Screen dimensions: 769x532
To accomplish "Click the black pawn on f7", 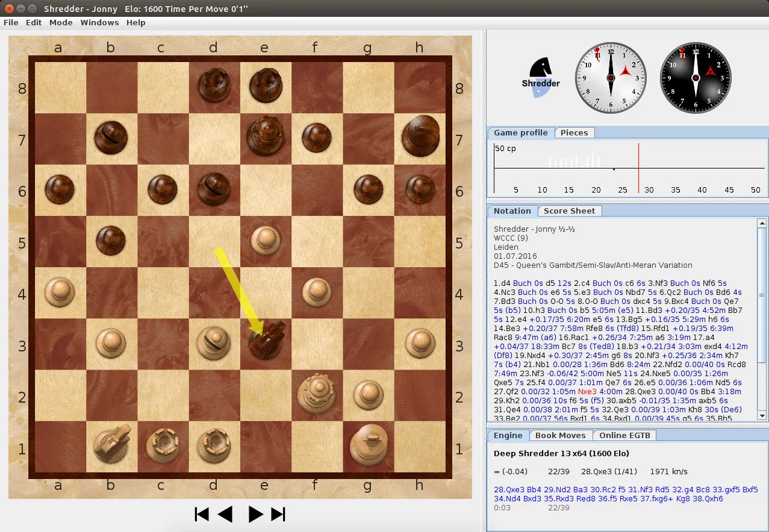I will pos(316,138).
